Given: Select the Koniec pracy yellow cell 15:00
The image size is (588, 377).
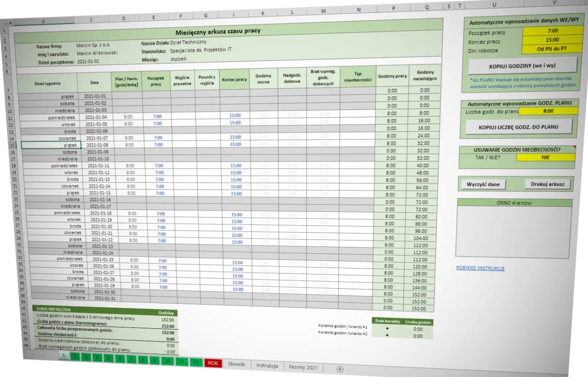Looking at the screenshot, I should coord(552,40).
